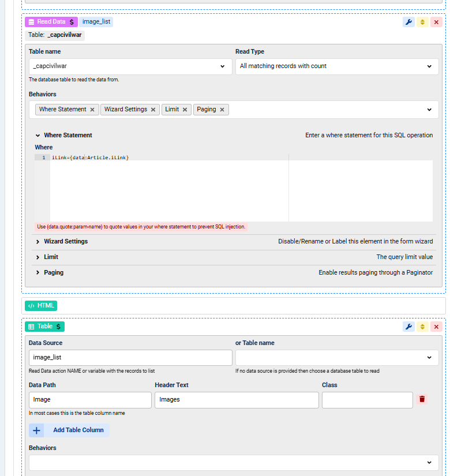Click the Table action reorder arrows icon
The image size is (450, 476).
coord(422,327)
